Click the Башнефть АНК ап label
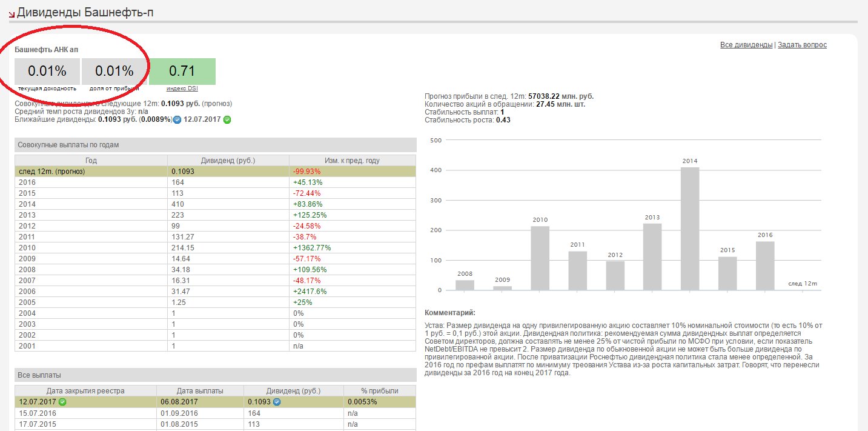 click(x=47, y=49)
